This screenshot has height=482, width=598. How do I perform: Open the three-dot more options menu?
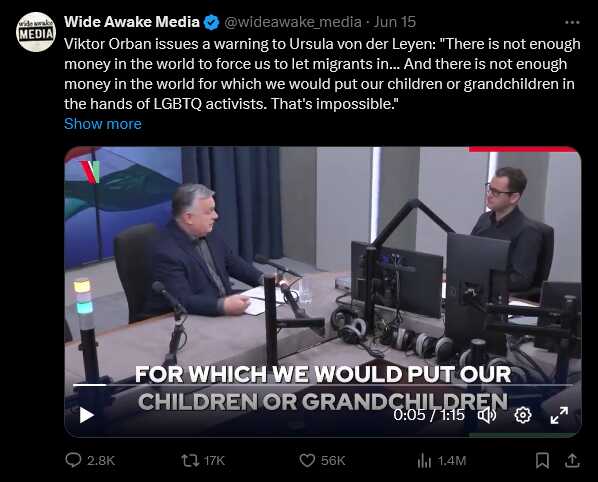click(x=572, y=22)
